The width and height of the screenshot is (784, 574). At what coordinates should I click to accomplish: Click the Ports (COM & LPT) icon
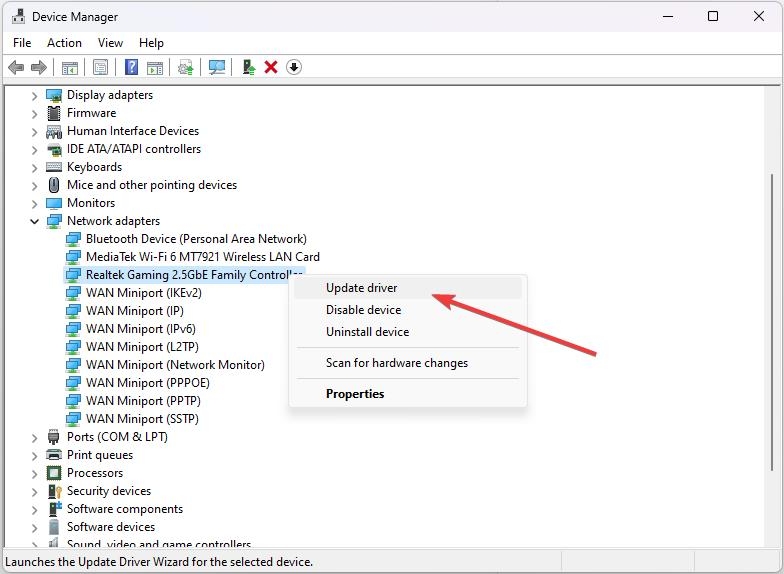[x=54, y=437]
